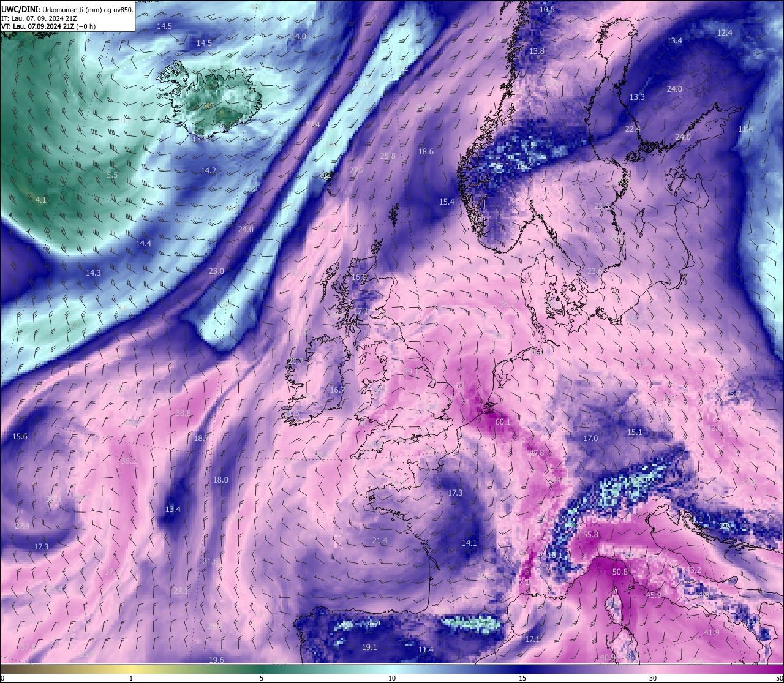Click the 14.2 value south of Iceland
This screenshot has width=784, height=683.
pos(208,171)
